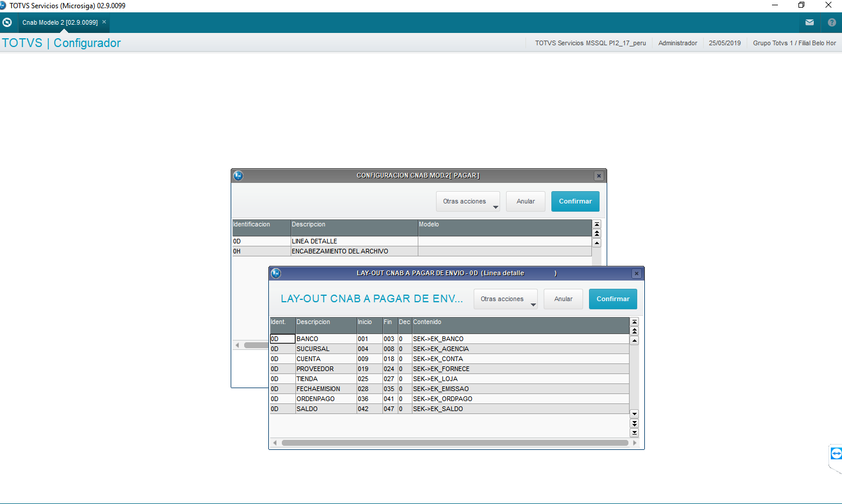
Task: Select the CUENTA row
Action: (450, 359)
